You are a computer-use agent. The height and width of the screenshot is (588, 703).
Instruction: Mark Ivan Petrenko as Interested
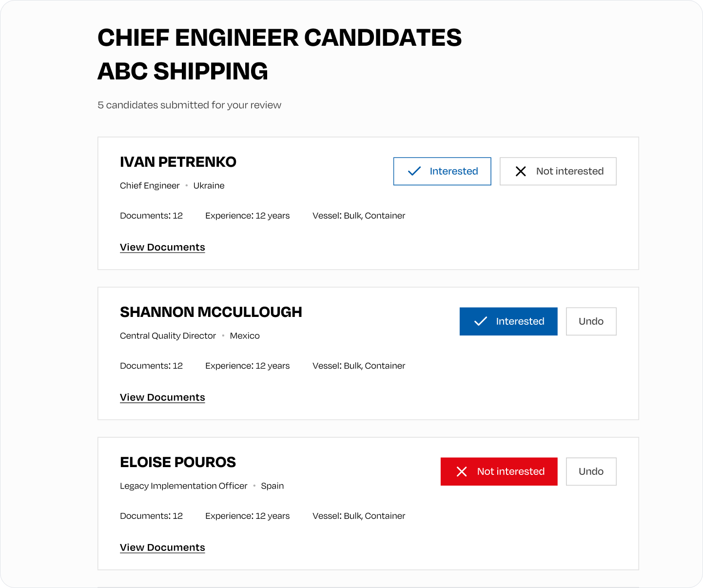pyautogui.click(x=442, y=171)
